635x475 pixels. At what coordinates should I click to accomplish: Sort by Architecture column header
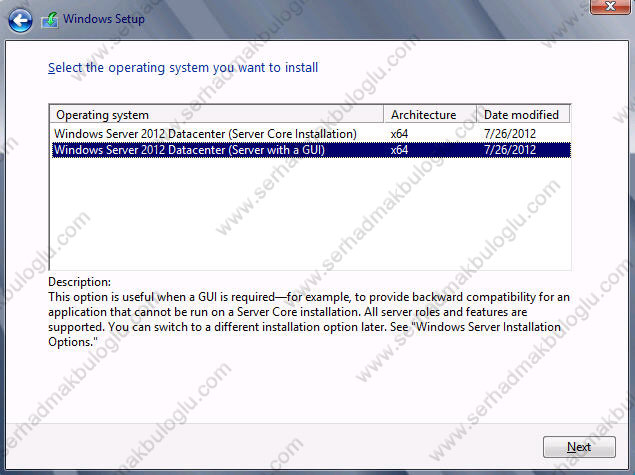[x=430, y=115]
